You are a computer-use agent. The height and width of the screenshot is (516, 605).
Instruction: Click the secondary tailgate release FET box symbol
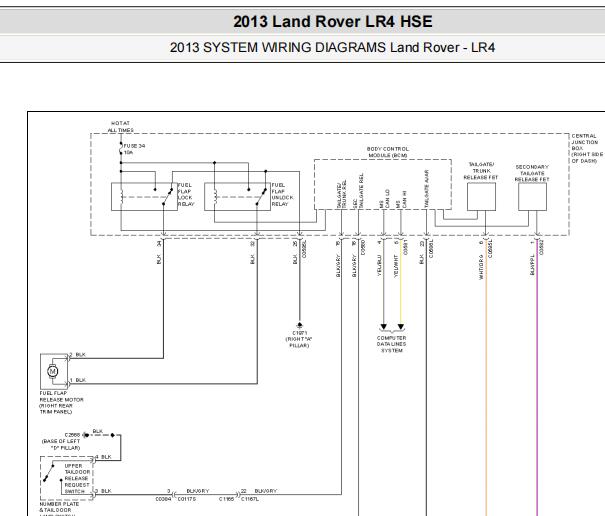coord(532,197)
